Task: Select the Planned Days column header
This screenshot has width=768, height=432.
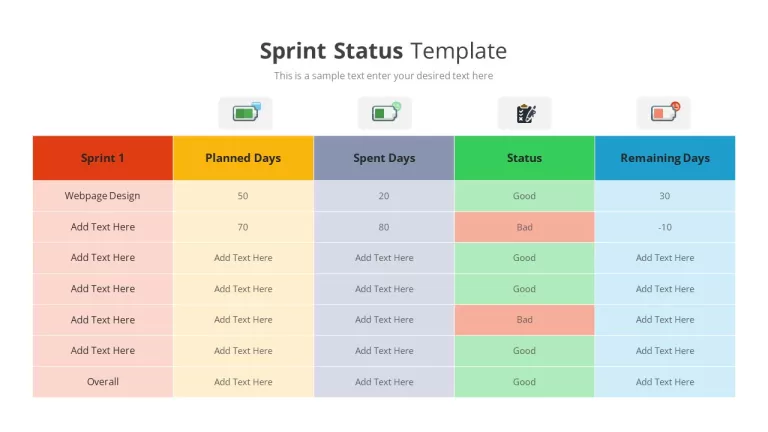Action: 243,158
